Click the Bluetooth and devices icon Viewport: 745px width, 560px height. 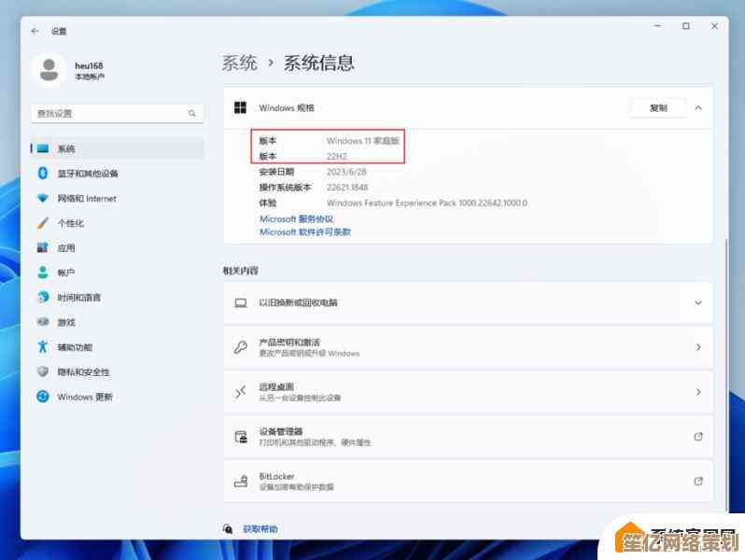pyautogui.click(x=42, y=174)
